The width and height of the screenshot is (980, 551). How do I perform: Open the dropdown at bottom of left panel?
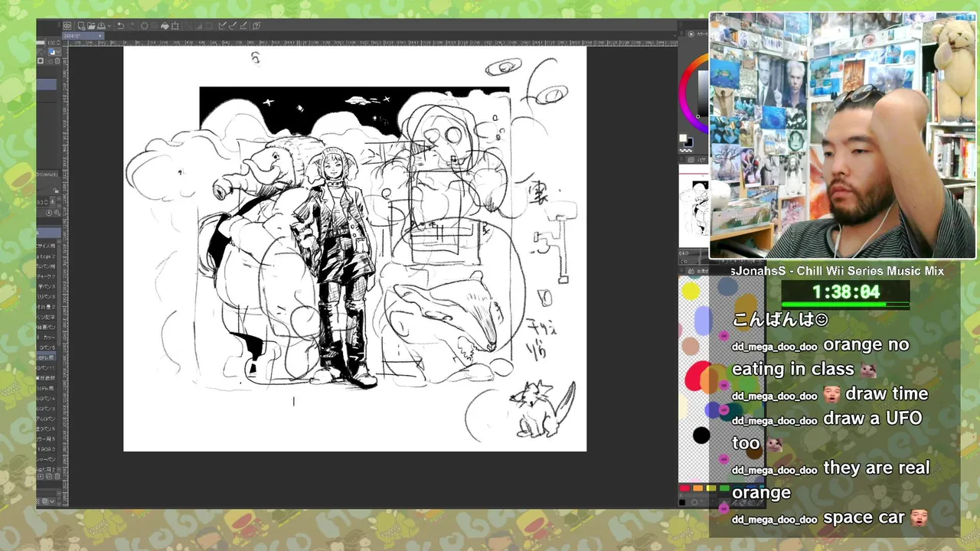tap(53, 501)
